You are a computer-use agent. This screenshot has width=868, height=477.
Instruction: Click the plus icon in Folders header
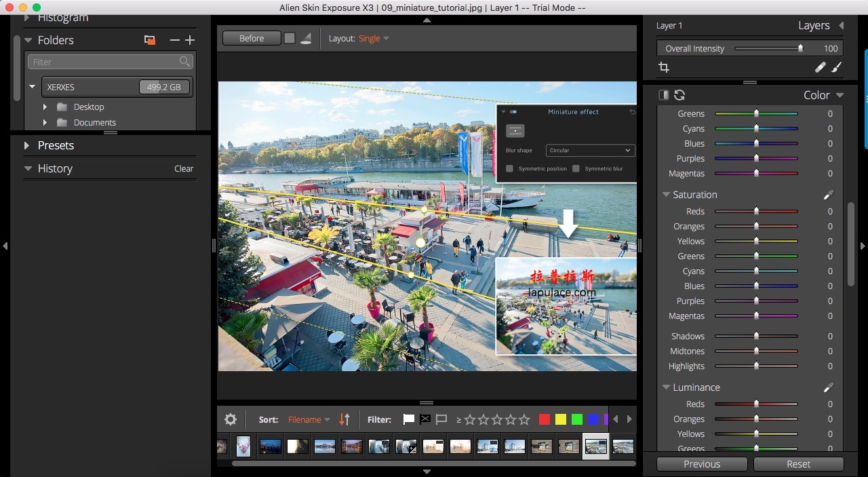pyautogui.click(x=190, y=40)
